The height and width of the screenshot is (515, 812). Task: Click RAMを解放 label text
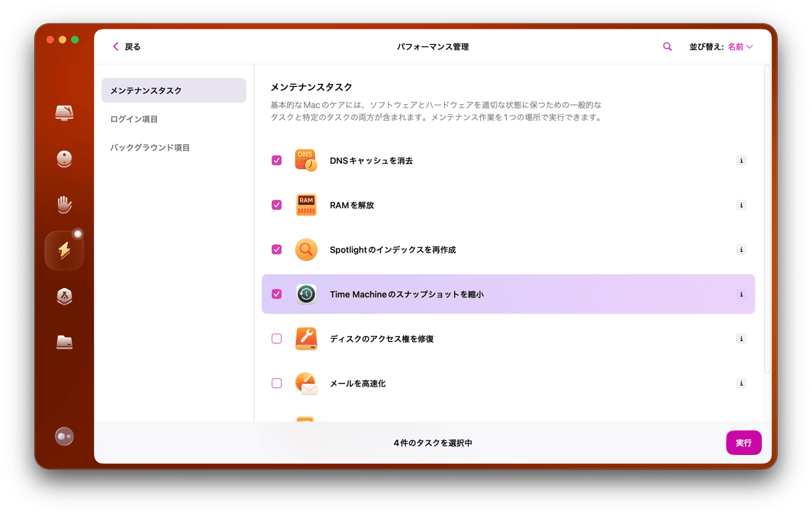pyautogui.click(x=352, y=206)
